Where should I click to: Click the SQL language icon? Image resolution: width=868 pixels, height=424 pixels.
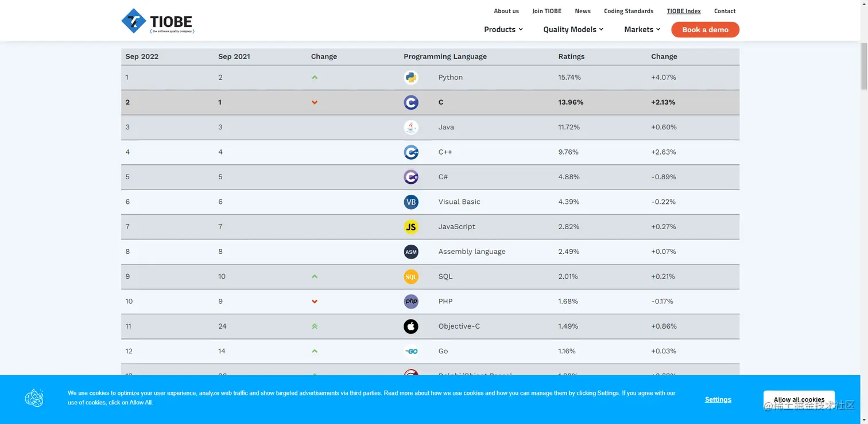tap(411, 276)
